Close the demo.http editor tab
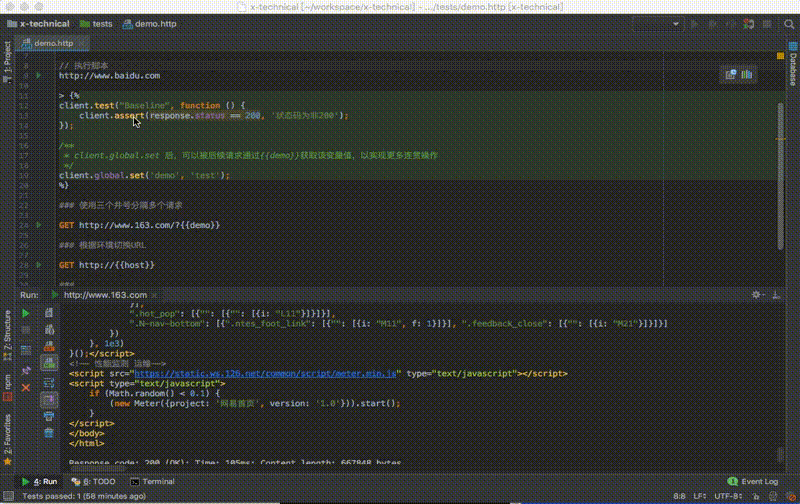The width and height of the screenshot is (800, 504). pyautogui.click(x=82, y=43)
